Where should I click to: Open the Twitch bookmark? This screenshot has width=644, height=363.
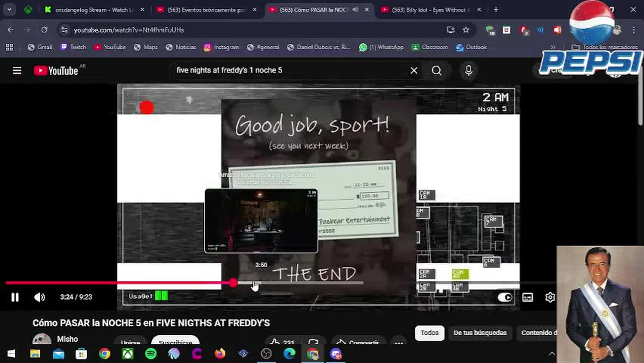click(73, 47)
